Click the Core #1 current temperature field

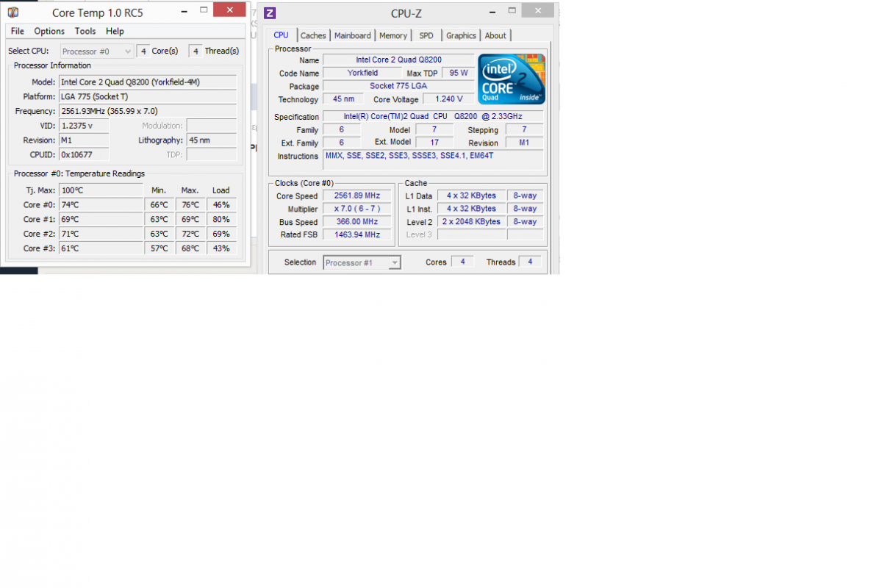point(101,219)
